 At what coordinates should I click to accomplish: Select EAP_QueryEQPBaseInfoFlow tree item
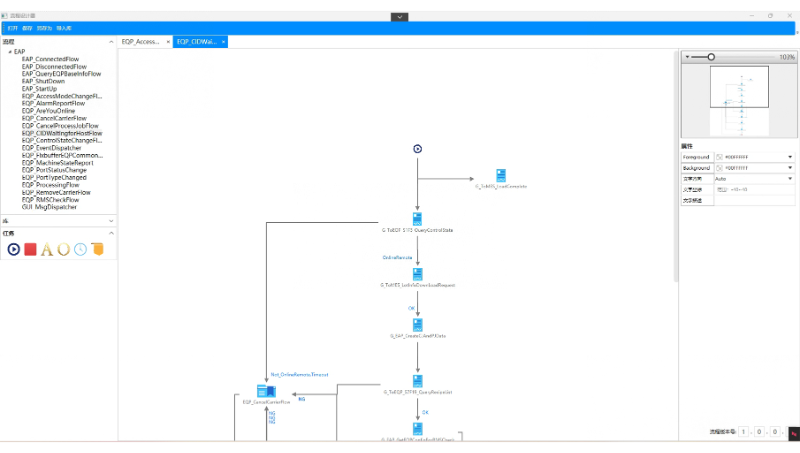click(61, 74)
